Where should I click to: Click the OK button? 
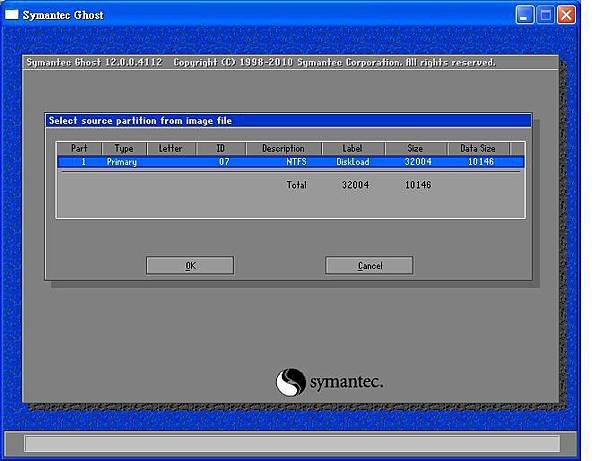click(190, 265)
